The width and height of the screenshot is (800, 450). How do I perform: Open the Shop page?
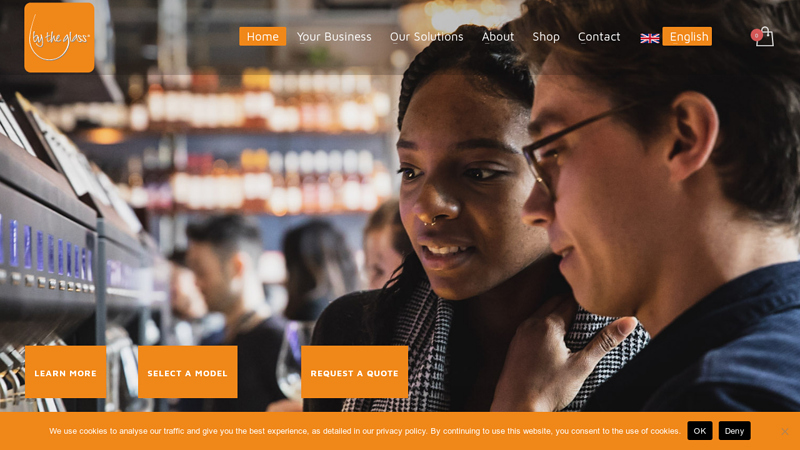pyautogui.click(x=546, y=37)
